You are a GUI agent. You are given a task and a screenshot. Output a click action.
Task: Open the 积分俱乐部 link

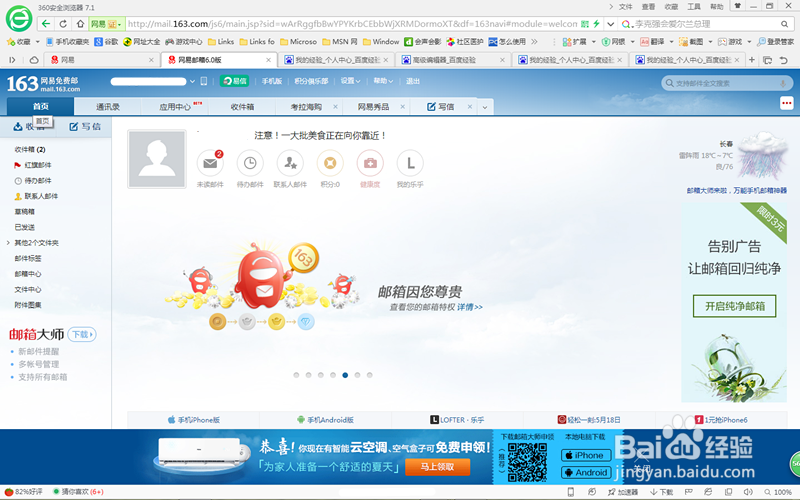pos(311,81)
